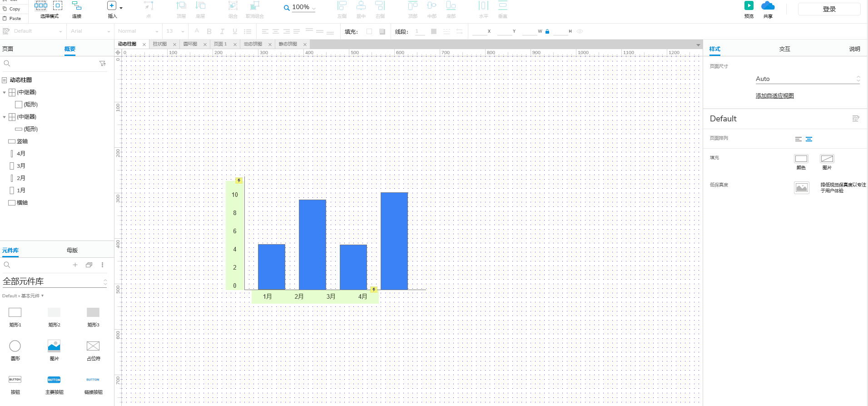Click the 点 point tool icon
The width and height of the screenshot is (868, 406).
tap(149, 6)
